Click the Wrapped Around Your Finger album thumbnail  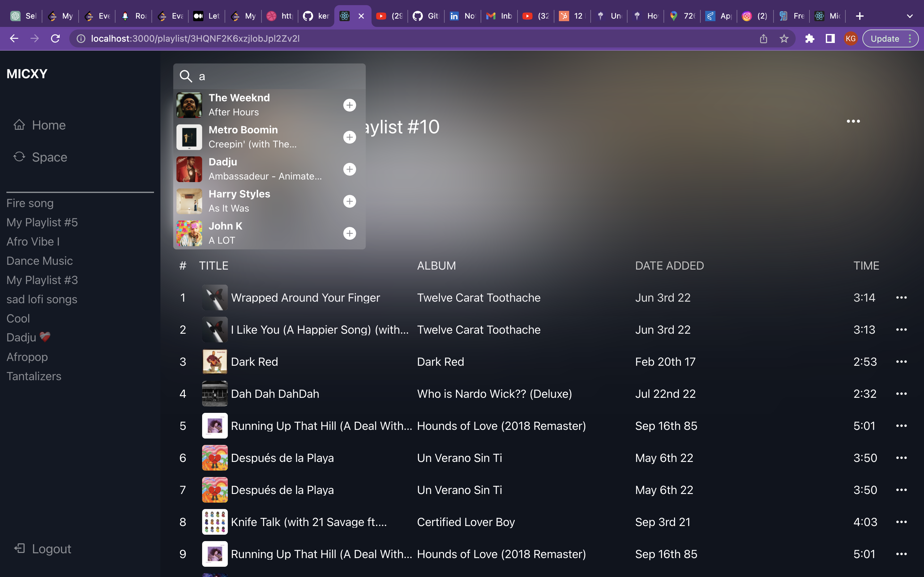(x=215, y=297)
